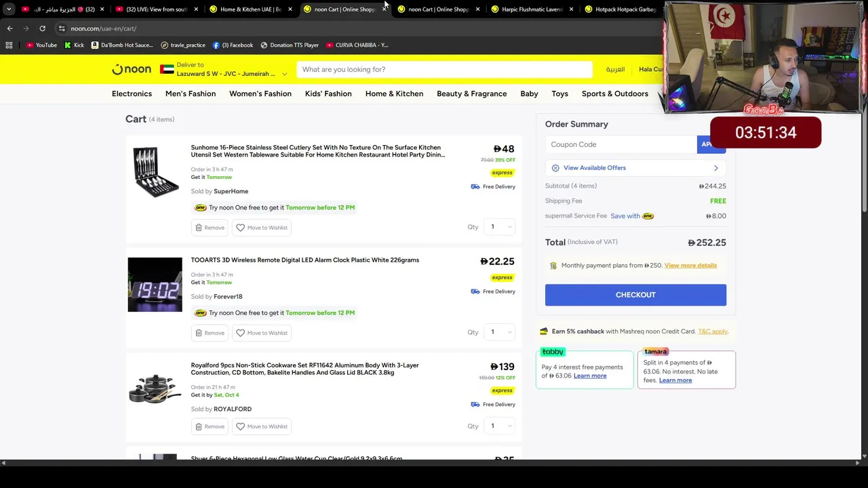Open Donation TTS Player bookmark

(289, 45)
